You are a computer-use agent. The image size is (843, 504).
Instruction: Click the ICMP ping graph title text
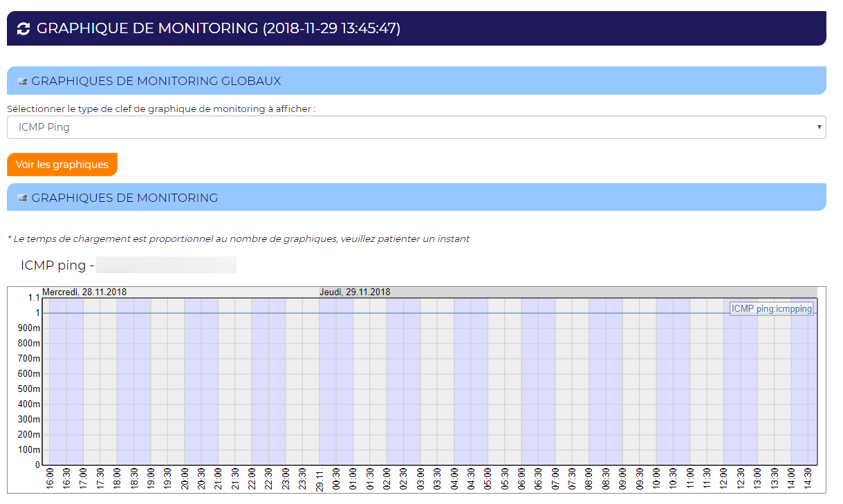pyautogui.click(x=57, y=265)
